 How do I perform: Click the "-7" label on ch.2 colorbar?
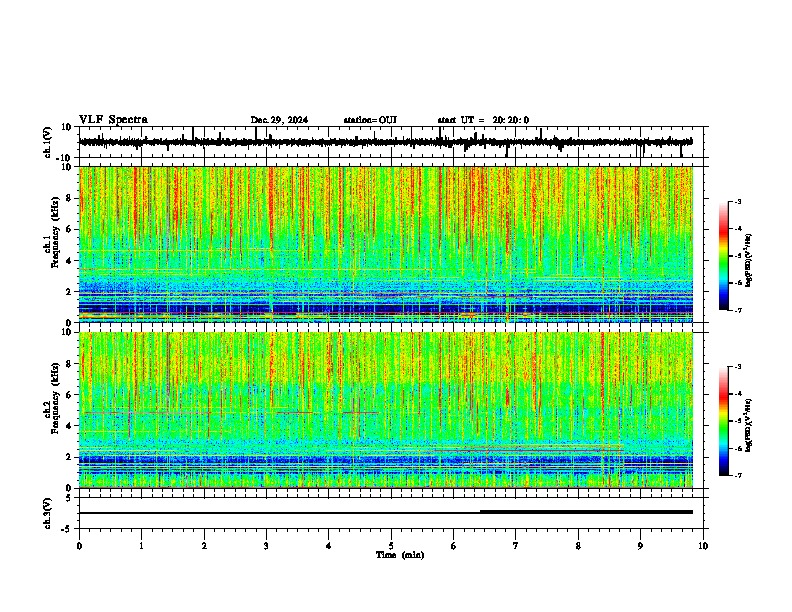point(737,475)
